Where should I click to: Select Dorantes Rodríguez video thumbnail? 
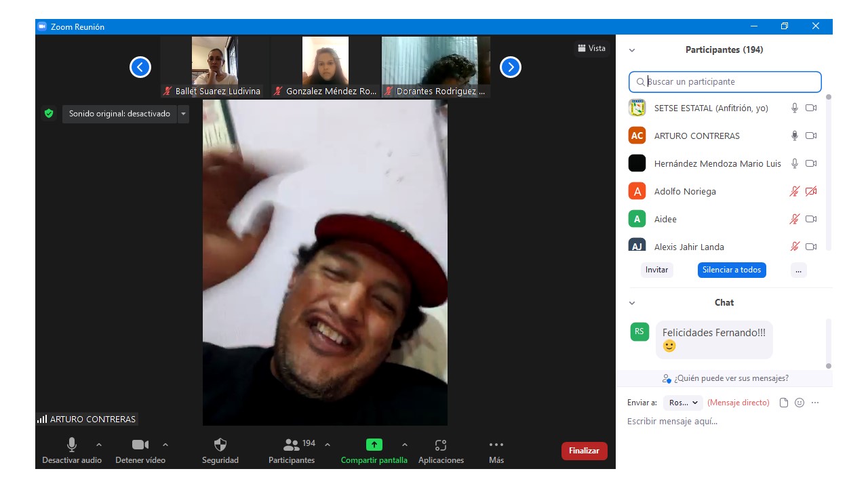pyautogui.click(x=436, y=67)
